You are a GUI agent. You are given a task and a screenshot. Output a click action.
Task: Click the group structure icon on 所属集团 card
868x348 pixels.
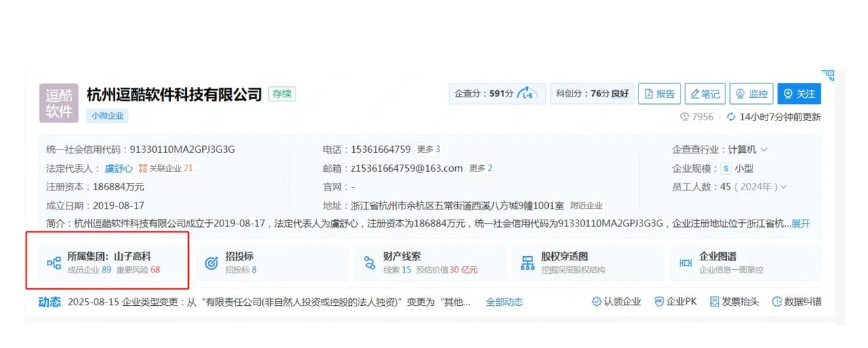tap(54, 263)
